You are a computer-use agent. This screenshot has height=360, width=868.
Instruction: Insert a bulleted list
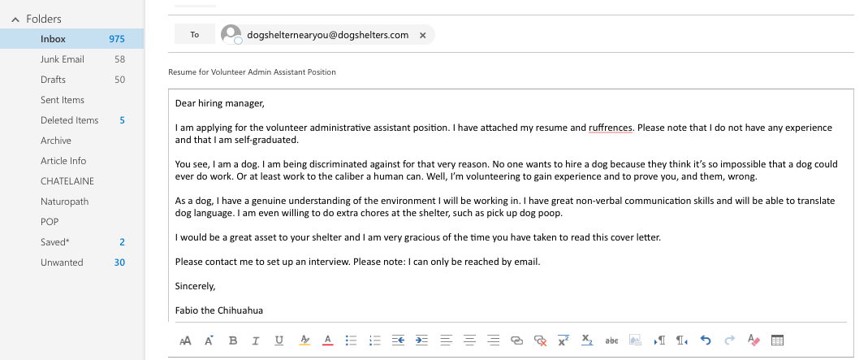pyautogui.click(x=351, y=340)
